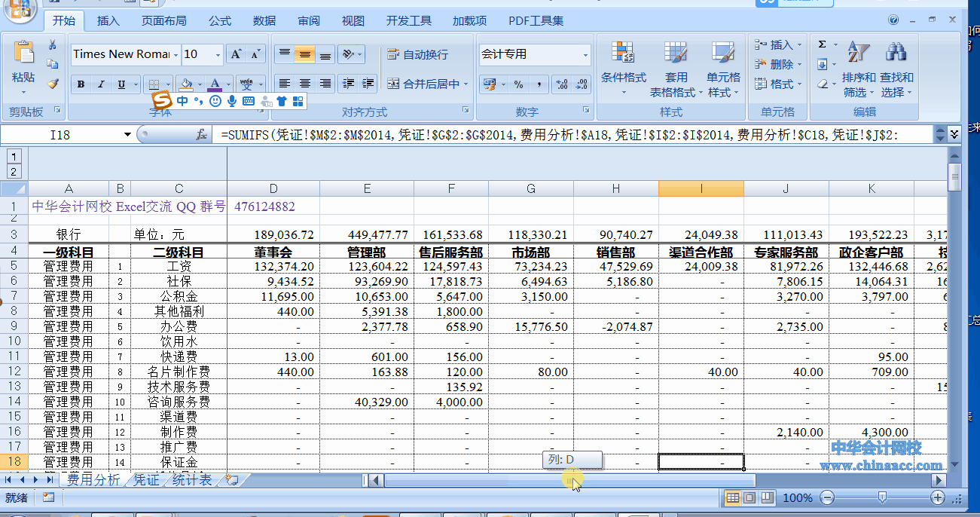Expand the number format 会计专用 dropdown

pos(585,54)
